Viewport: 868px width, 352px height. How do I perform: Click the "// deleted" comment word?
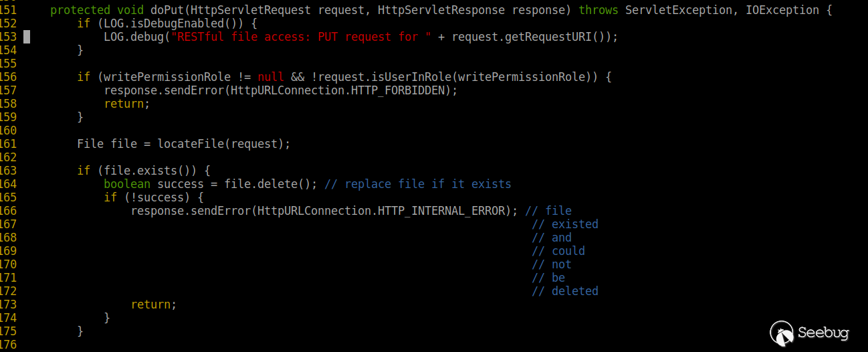pos(565,291)
